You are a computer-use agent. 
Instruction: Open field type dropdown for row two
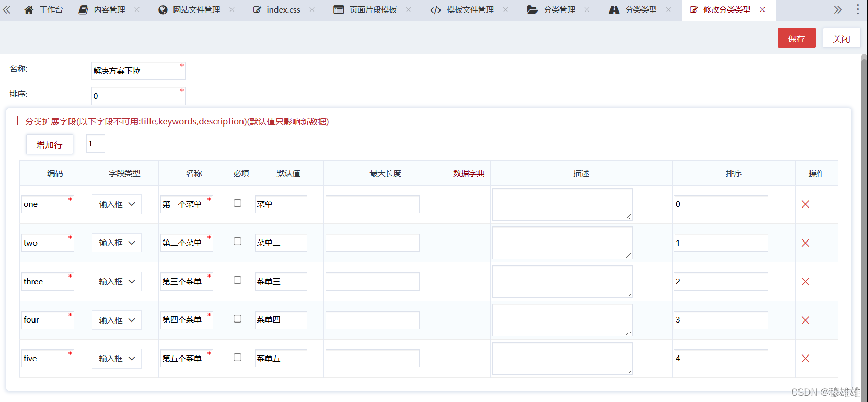tap(117, 243)
